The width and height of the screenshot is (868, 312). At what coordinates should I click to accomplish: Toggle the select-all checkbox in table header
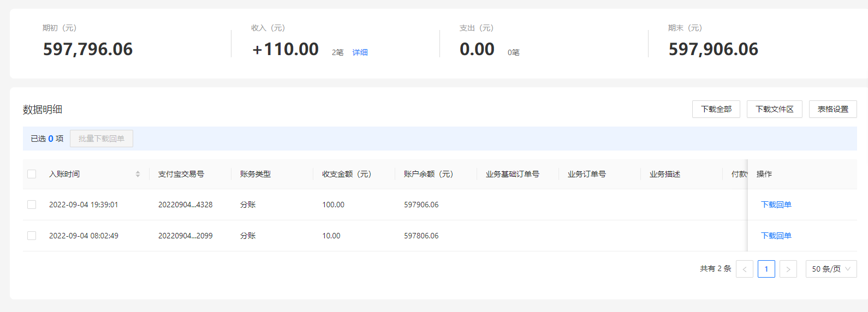pos(32,174)
